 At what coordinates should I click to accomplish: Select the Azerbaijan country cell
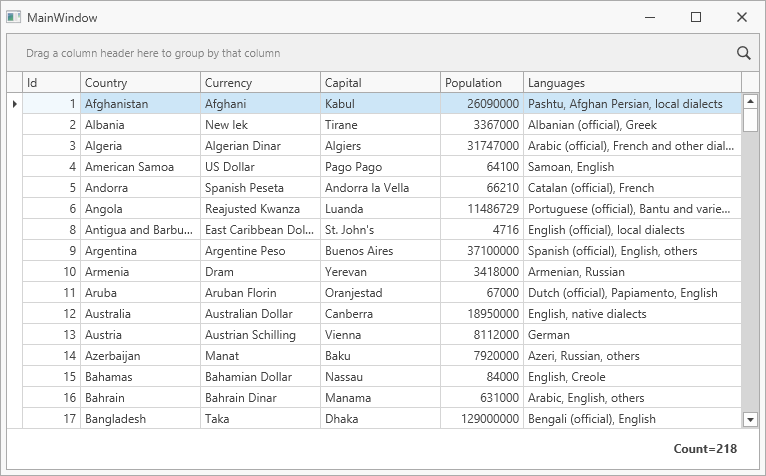[140, 356]
